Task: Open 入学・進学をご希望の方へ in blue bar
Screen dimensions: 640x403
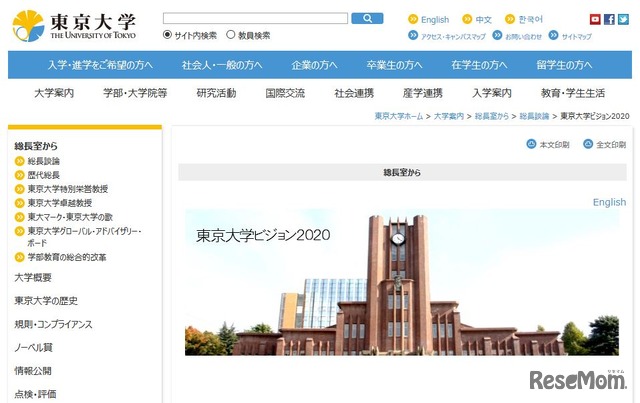Action: point(100,65)
